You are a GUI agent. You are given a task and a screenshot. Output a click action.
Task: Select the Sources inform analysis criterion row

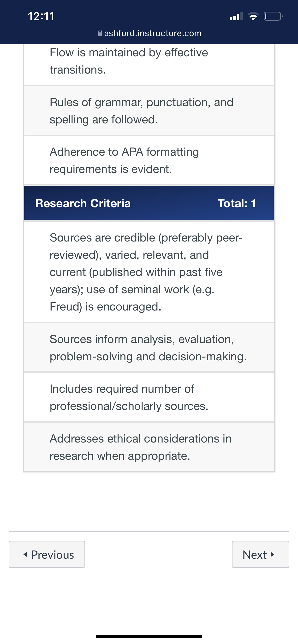(x=149, y=347)
